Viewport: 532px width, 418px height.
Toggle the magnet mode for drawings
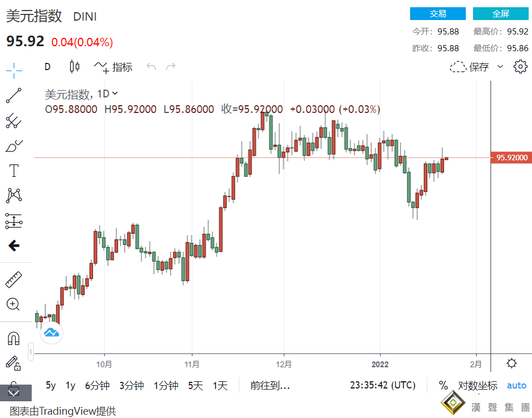click(x=14, y=338)
